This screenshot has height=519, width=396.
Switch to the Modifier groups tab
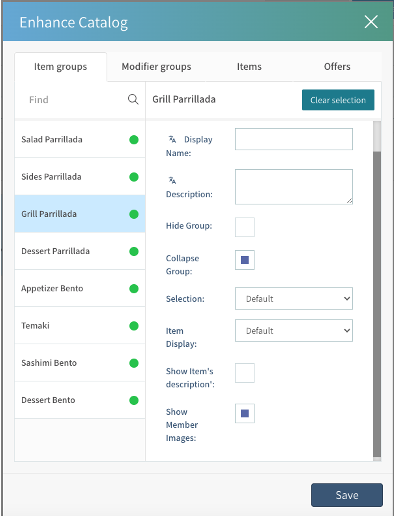156,67
